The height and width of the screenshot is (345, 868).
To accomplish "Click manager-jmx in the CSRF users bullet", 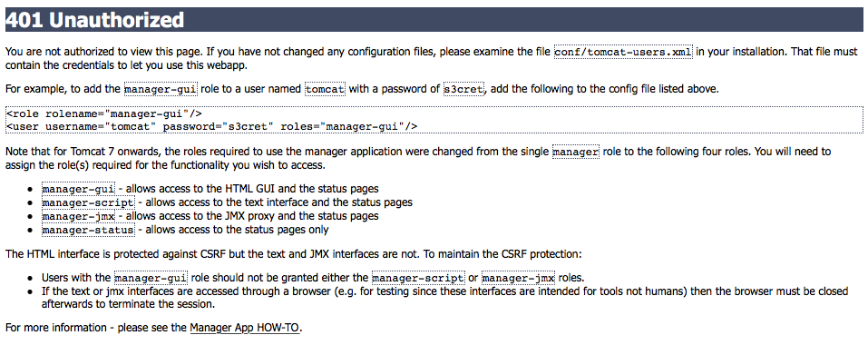I will pyautogui.click(x=518, y=278).
